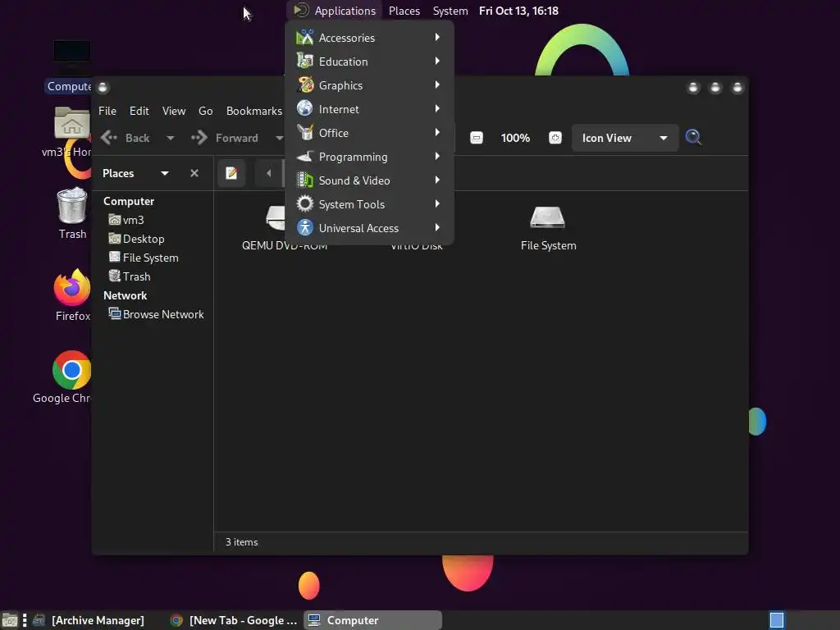Switch to Archive Manager in taskbar

(x=89, y=620)
